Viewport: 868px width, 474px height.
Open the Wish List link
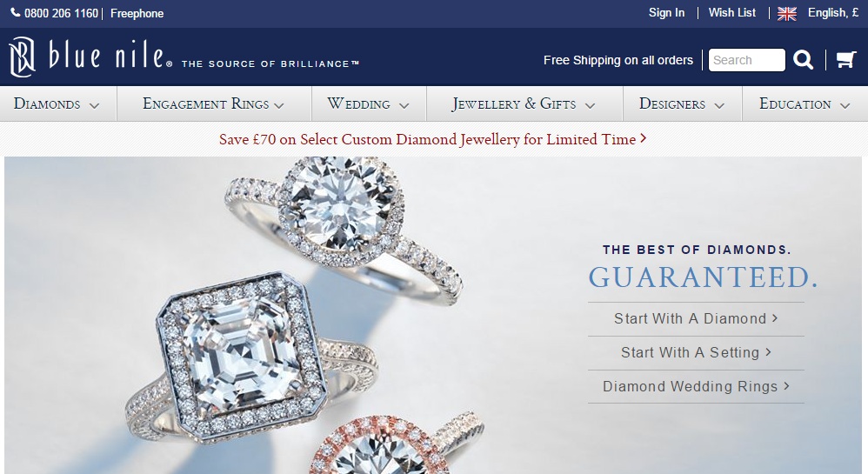(731, 13)
